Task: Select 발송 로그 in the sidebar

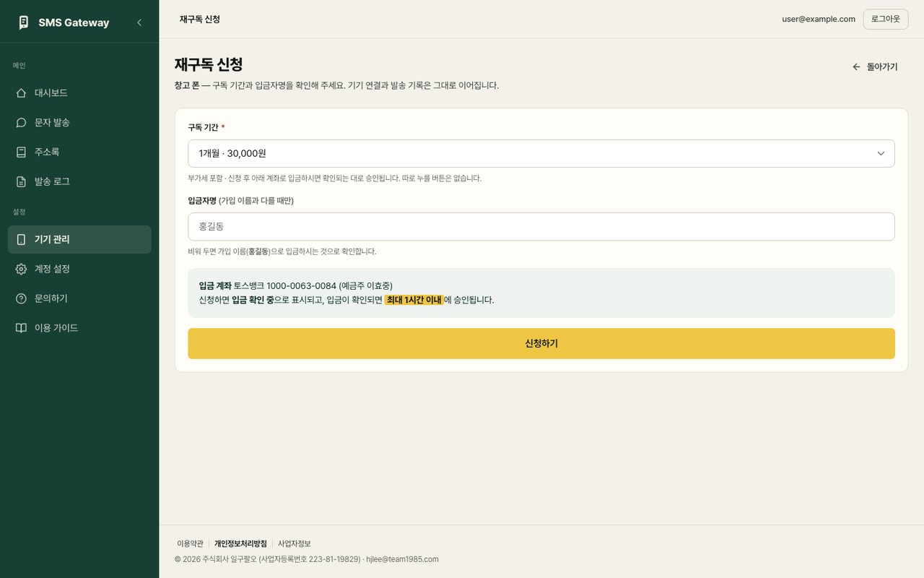Action: [x=79, y=181]
